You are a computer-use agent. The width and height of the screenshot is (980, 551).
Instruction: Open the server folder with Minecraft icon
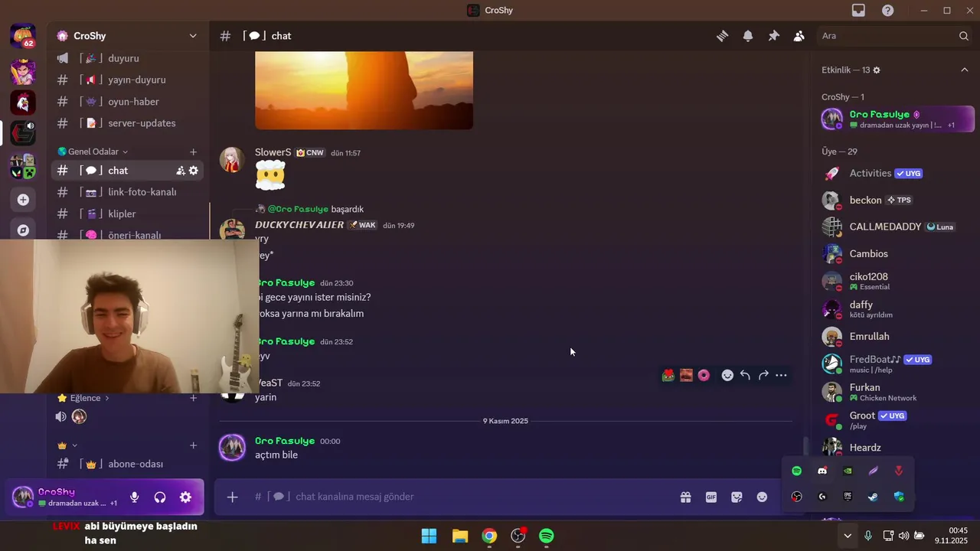pyautogui.click(x=23, y=166)
